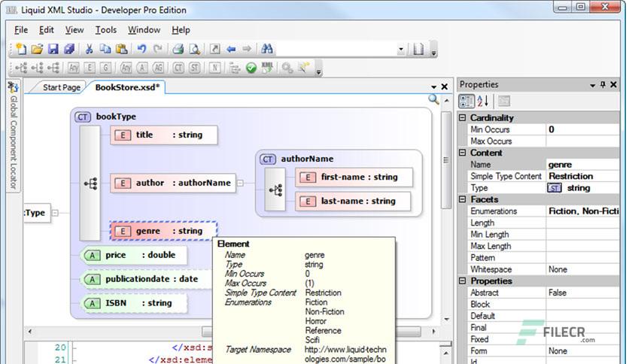This screenshot has width=629, height=364.
Task: Select the last-name element node
Action: 353,202
